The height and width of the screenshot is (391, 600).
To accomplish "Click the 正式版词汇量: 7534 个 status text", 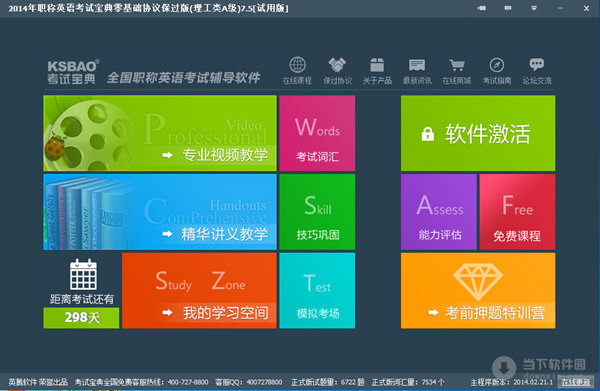I will tap(408, 382).
